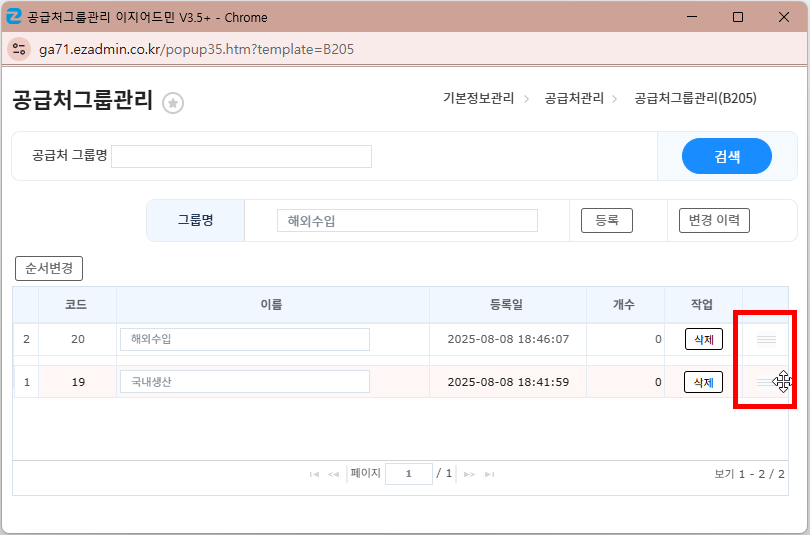Click the 순서변경 reorder button
The image size is (810, 535).
pos(49,269)
